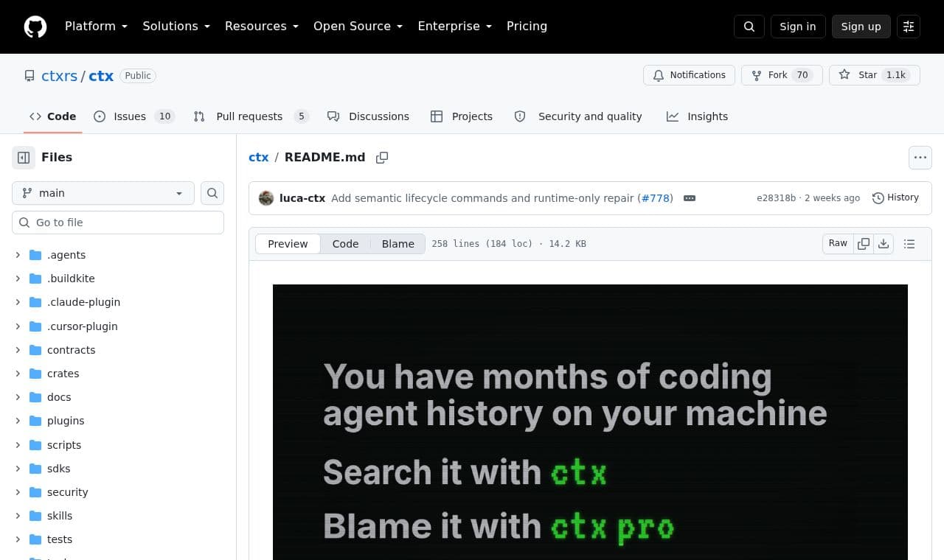Focus the Go to file field

pyautogui.click(x=118, y=223)
